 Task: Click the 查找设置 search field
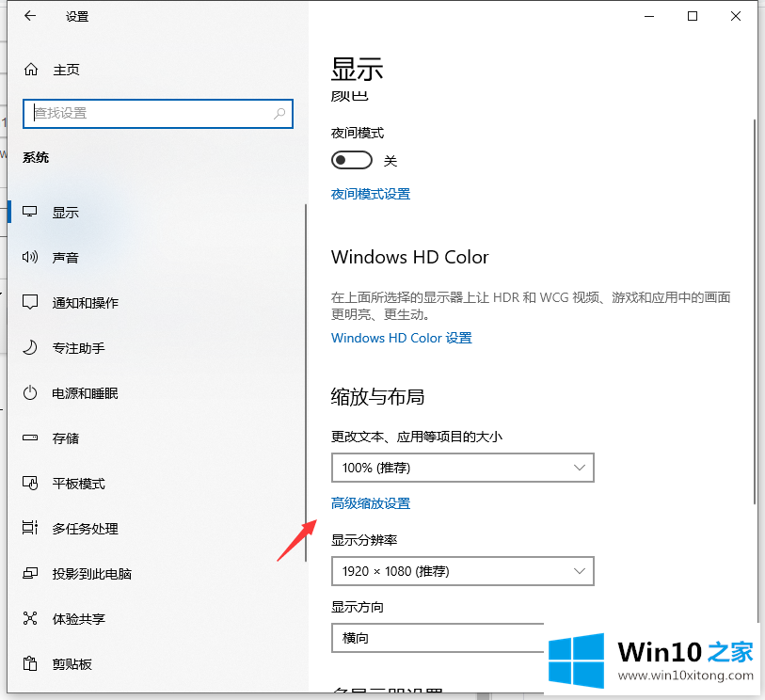click(x=157, y=114)
